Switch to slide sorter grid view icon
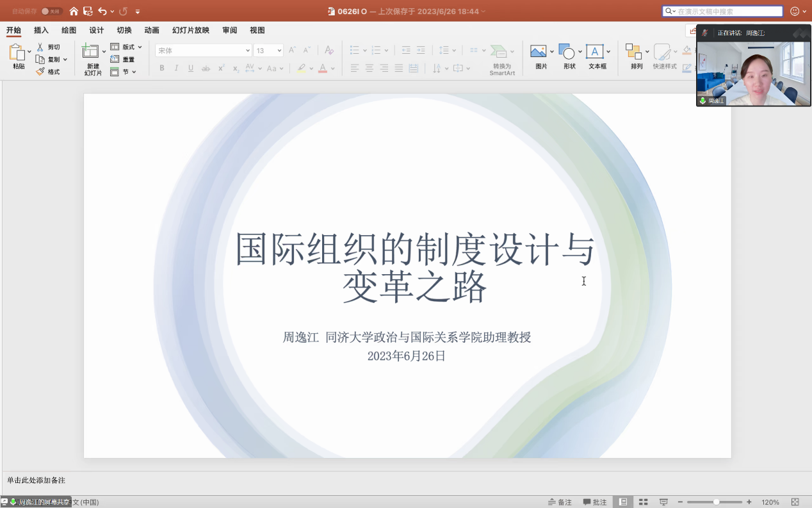The image size is (812, 508). 644,502
